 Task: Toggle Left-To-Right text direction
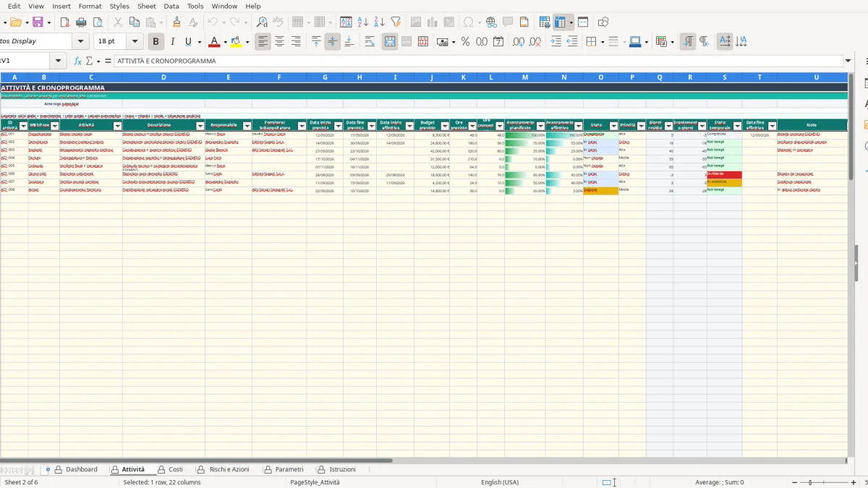click(x=688, y=42)
